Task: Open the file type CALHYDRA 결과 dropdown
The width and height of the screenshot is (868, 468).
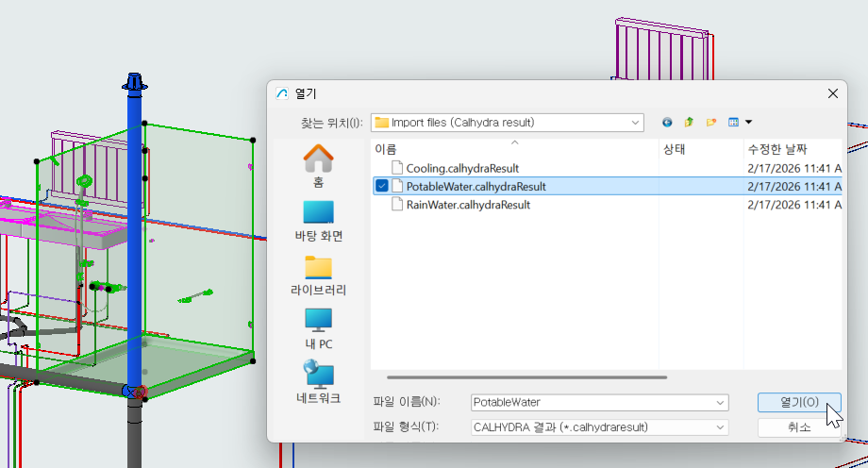Action: [599, 427]
